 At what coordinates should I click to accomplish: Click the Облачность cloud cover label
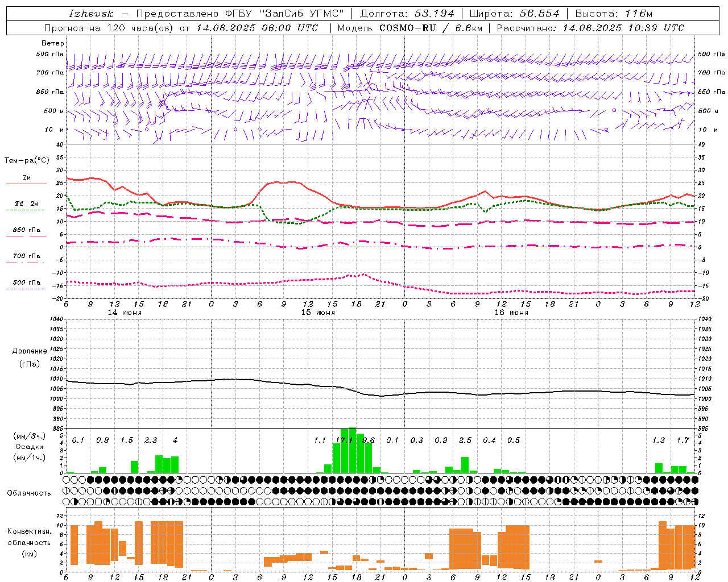point(29,493)
